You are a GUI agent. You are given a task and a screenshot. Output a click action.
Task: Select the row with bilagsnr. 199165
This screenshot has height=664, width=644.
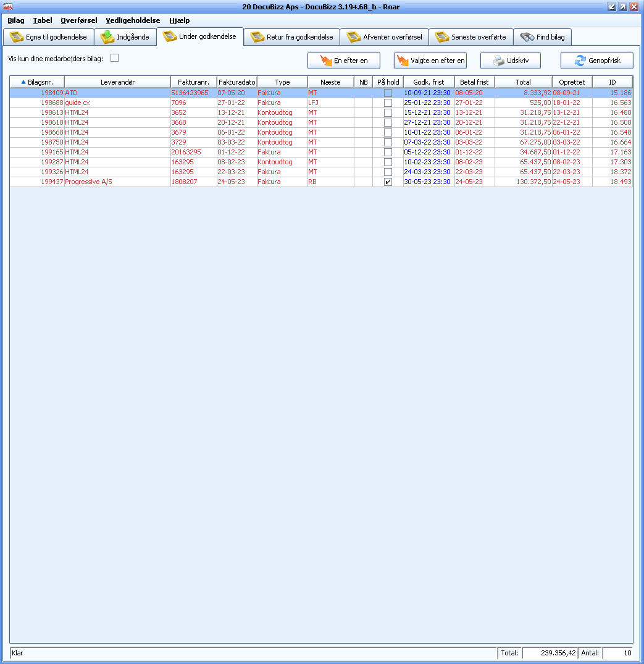coord(52,153)
